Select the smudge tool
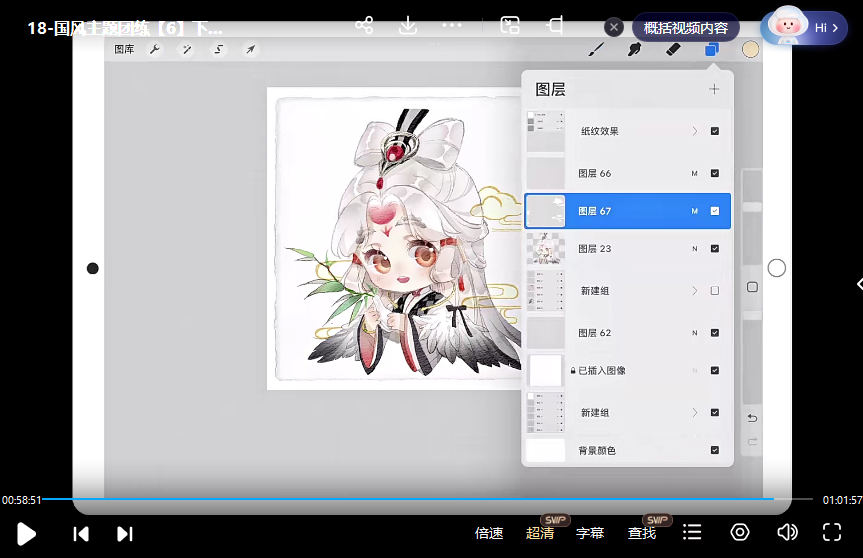863x558 pixels. coord(633,49)
